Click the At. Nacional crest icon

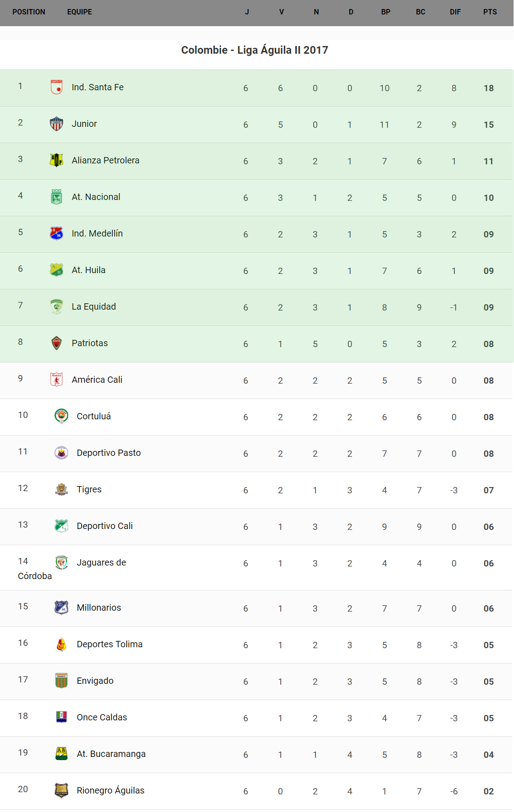pyautogui.click(x=56, y=197)
